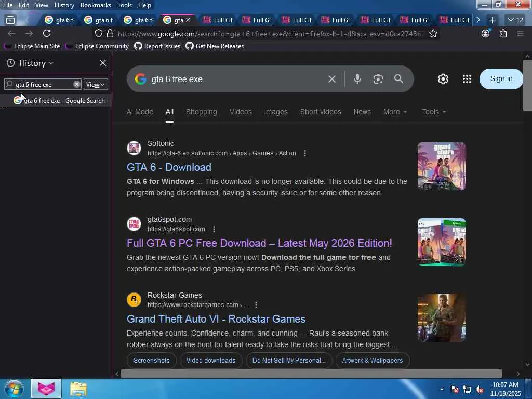The image size is (532, 399).
Task: Switch to AI Mode tab
Action: 140,112
